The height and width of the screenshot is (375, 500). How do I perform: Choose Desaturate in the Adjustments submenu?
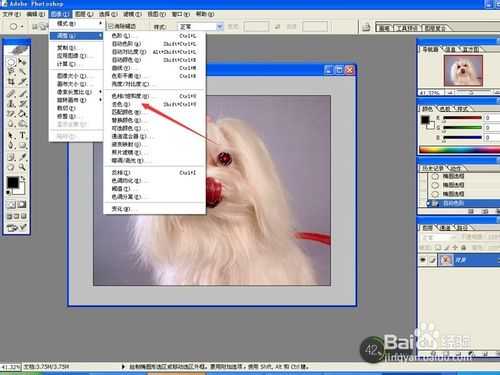(x=155, y=104)
